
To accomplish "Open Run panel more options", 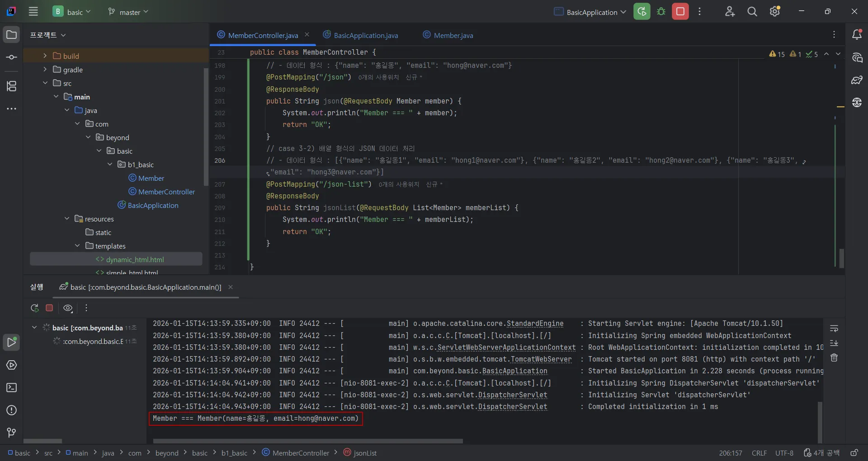I will tap(86, 308).
